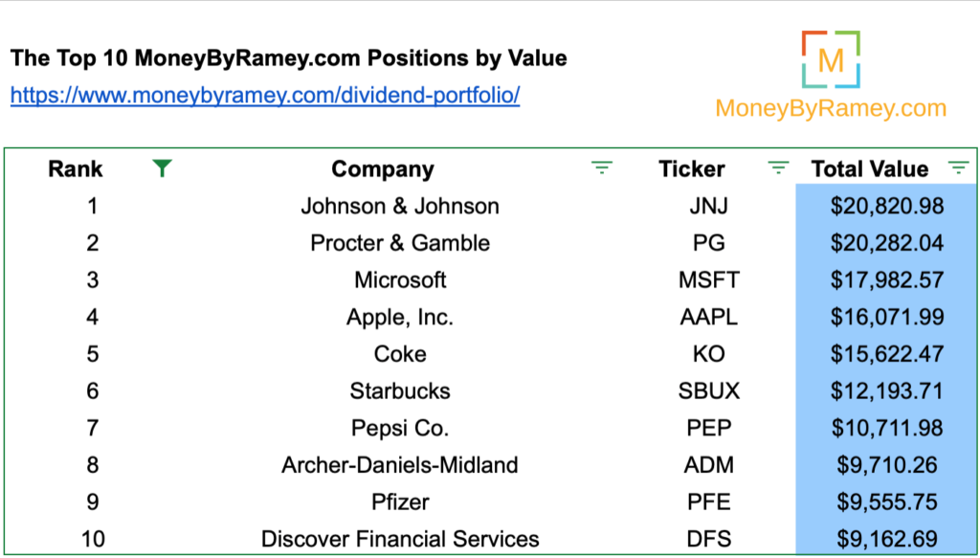This screenshot has width=980, height=558.
Task: Open the Total Value filter icon
Action: [x=958, y=167]
